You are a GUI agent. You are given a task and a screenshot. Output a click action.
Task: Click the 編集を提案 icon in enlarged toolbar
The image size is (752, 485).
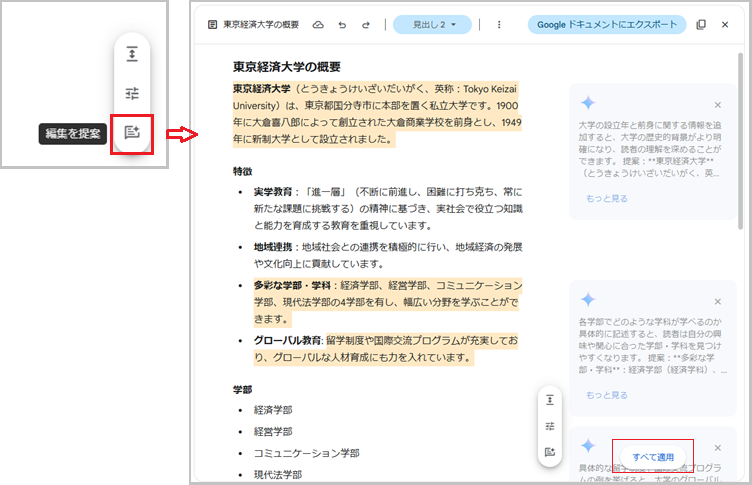tap(132, 132)
